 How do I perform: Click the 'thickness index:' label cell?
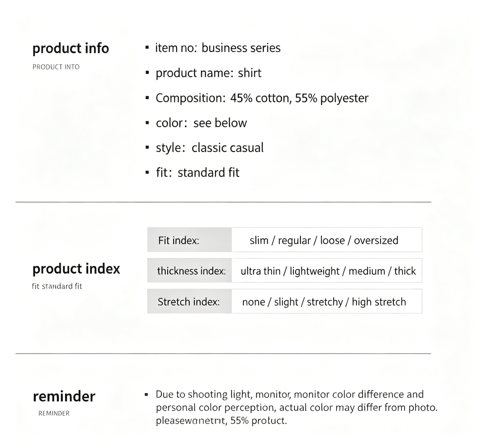pyautogui.click(x=189, y=271)
